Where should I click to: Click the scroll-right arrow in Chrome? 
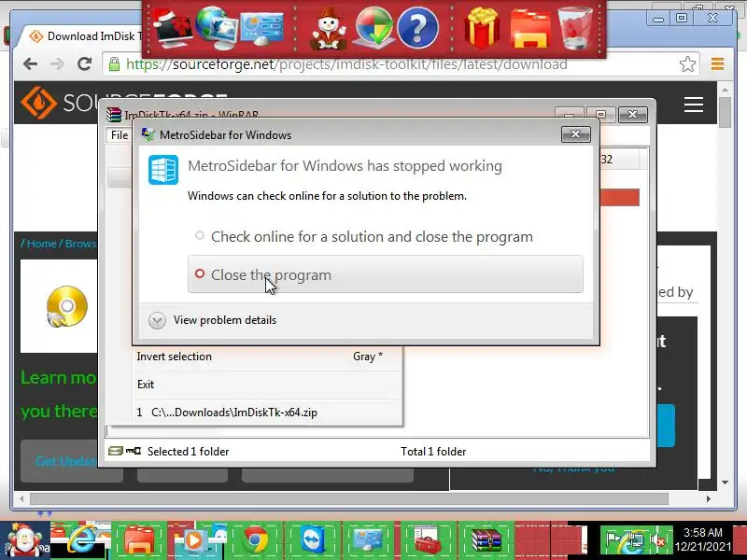point(709,498)
